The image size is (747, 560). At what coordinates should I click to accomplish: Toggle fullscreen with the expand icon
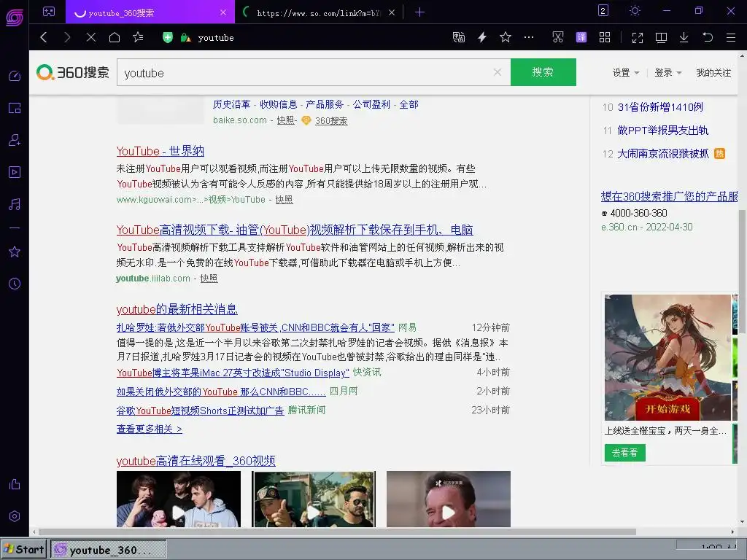638,38
